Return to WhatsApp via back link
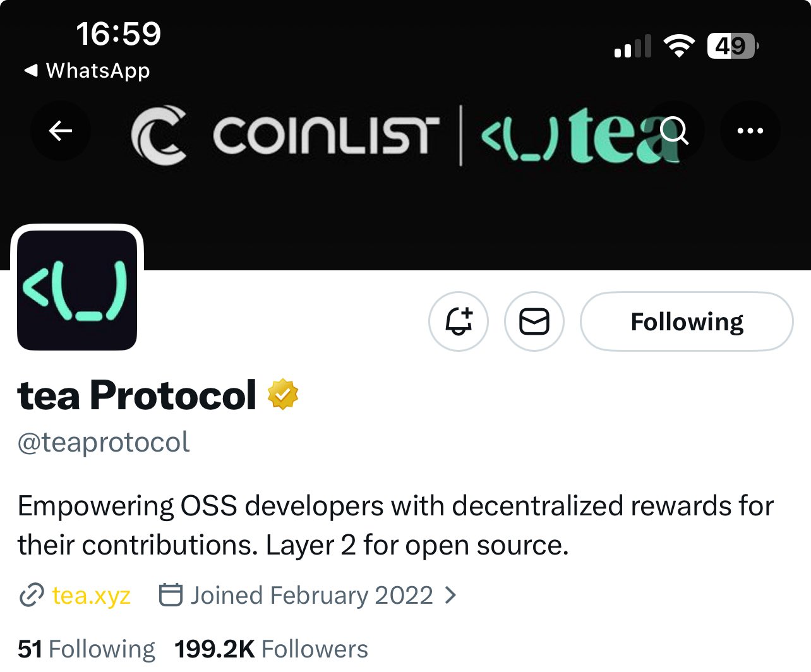 tap(87, 71)
